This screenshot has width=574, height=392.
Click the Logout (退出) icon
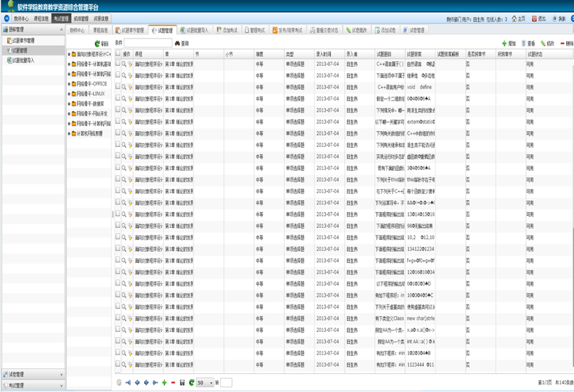(x=534, y=19)
